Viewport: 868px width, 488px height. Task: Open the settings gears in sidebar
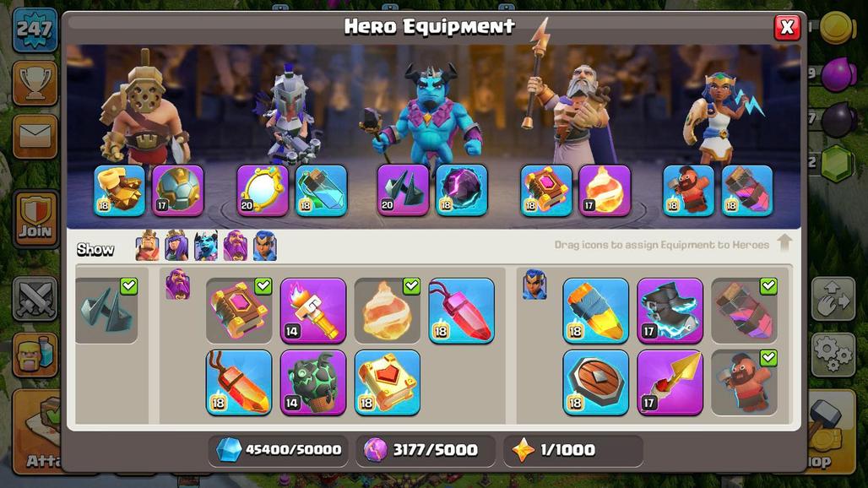pyautogui.click(x=833, y=352)
